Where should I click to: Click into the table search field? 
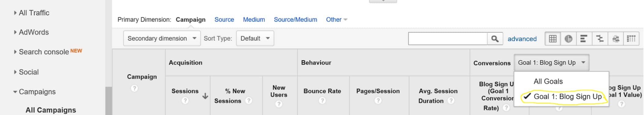coord(448,39)
